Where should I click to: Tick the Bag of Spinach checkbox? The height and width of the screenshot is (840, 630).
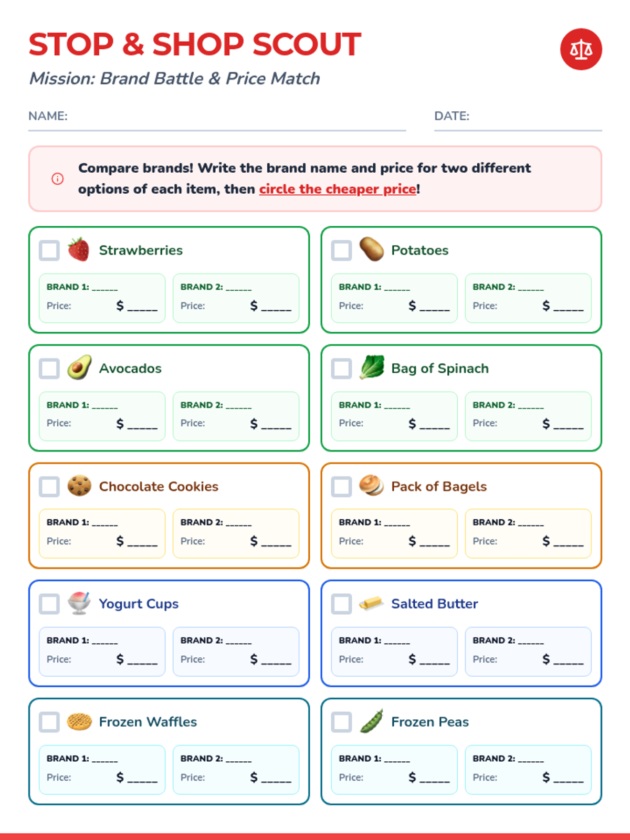341,369
